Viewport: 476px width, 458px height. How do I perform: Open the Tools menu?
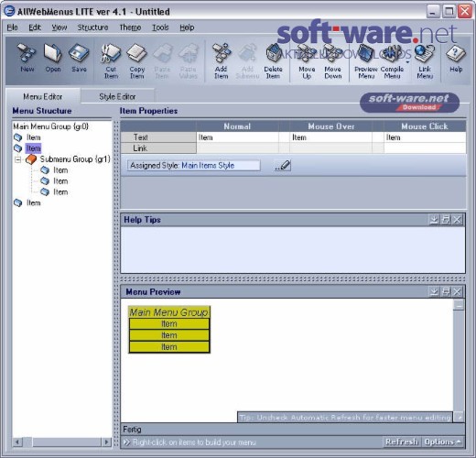[x=160, y=27]
